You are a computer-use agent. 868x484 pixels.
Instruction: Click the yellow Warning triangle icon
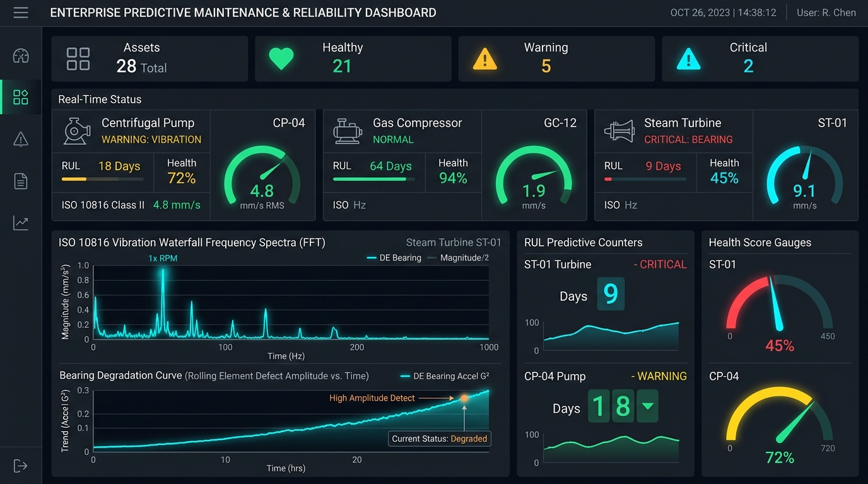click(x=484, y=59)
